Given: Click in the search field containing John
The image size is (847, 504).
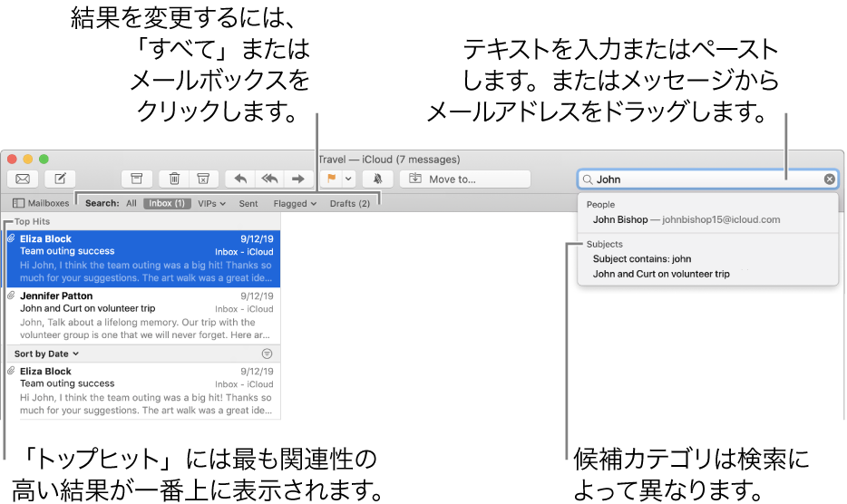Looking at the screenshot, I should [707, 179].
